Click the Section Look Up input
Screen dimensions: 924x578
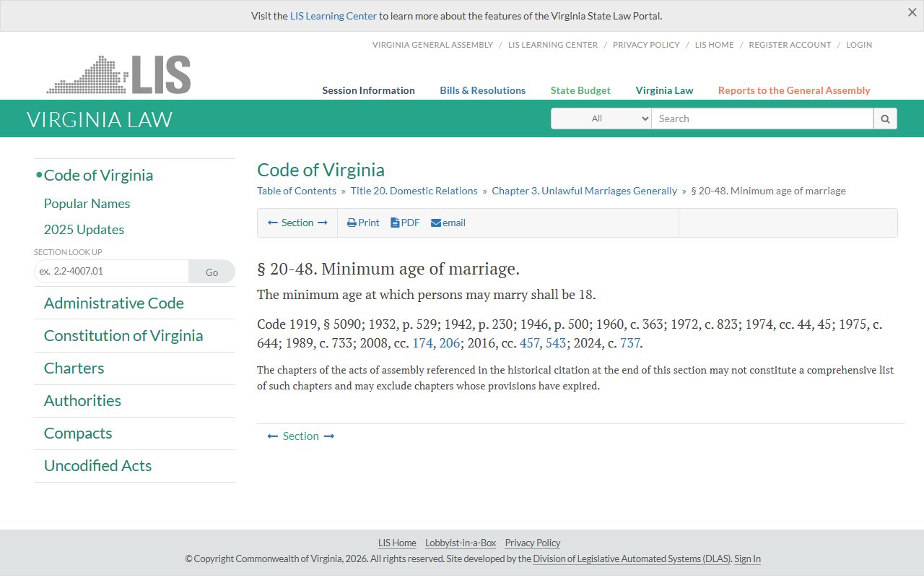pos(111,272)
